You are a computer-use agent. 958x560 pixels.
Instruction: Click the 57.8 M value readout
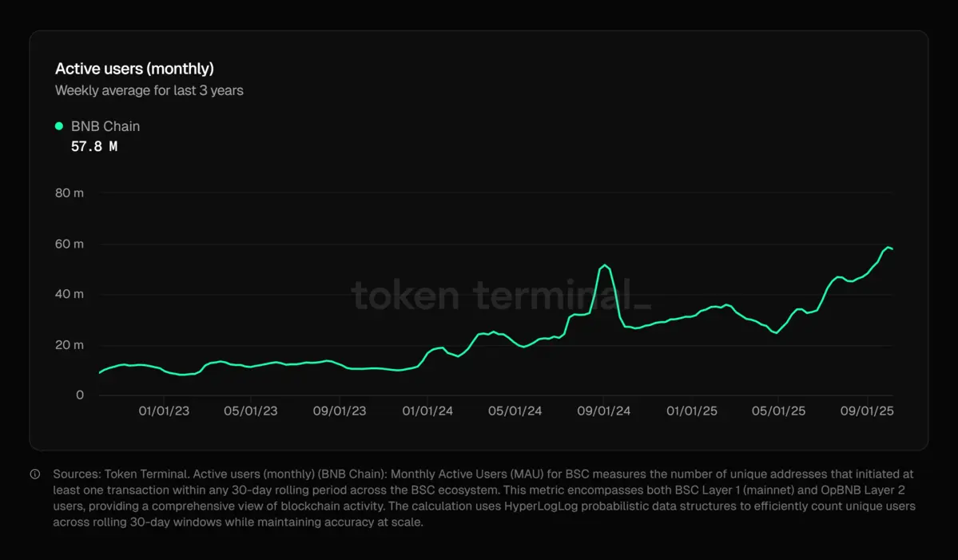click(94, 146)
